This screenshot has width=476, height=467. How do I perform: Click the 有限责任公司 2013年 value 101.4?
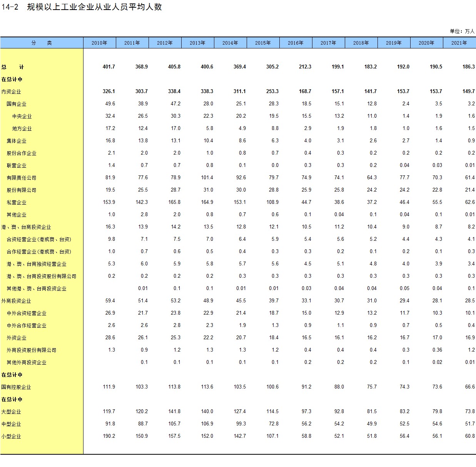[x=207, y=177]
